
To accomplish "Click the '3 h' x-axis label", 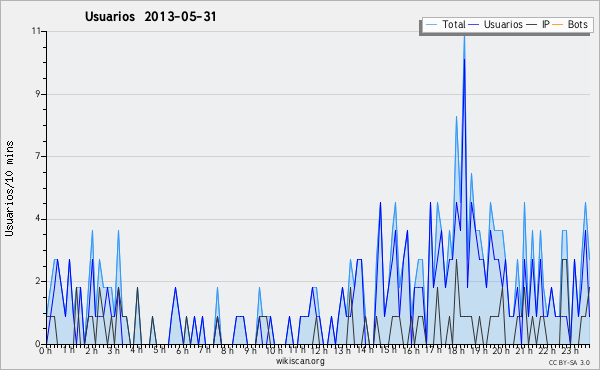I will coord(114,350).
